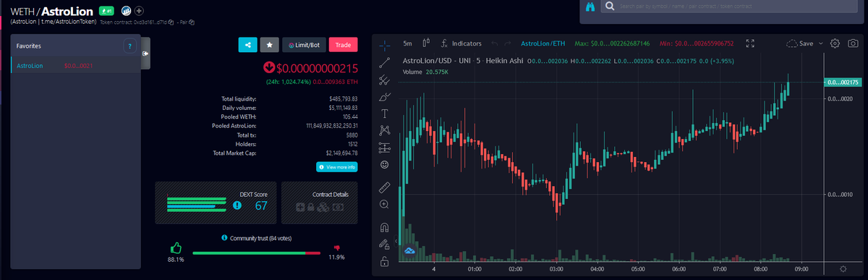This screenshot has width=868, height=280.
Task: Select AstroLion in Favorites list
Action: pos(75,66)
